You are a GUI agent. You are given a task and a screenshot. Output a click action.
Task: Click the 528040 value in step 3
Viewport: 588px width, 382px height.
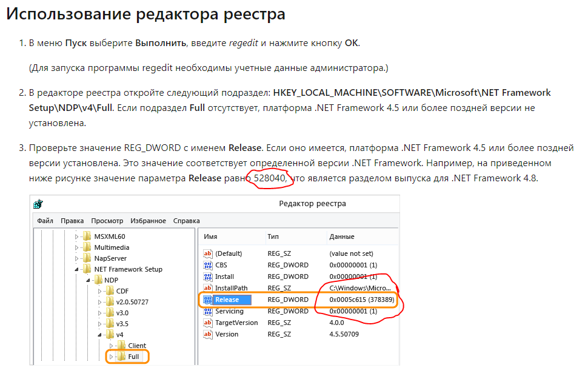[270, 178]
